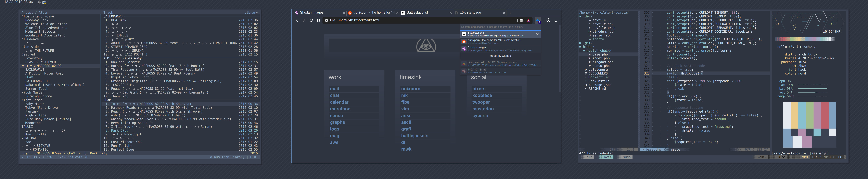Open the browser hamburger menu
Image resolution: width=868 pixels, height=179 pixels.
pyautogui.click(x=556, y=20)
